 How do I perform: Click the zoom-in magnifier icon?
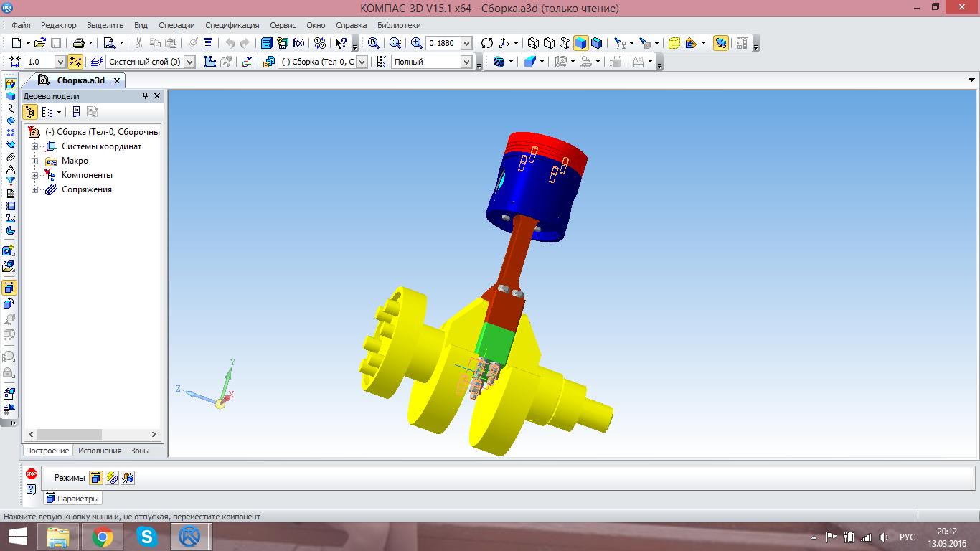[x=416, y=43]
